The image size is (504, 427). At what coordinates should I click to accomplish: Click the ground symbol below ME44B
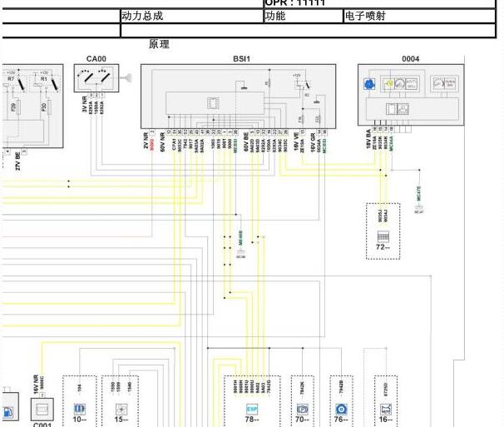(240, 252)
